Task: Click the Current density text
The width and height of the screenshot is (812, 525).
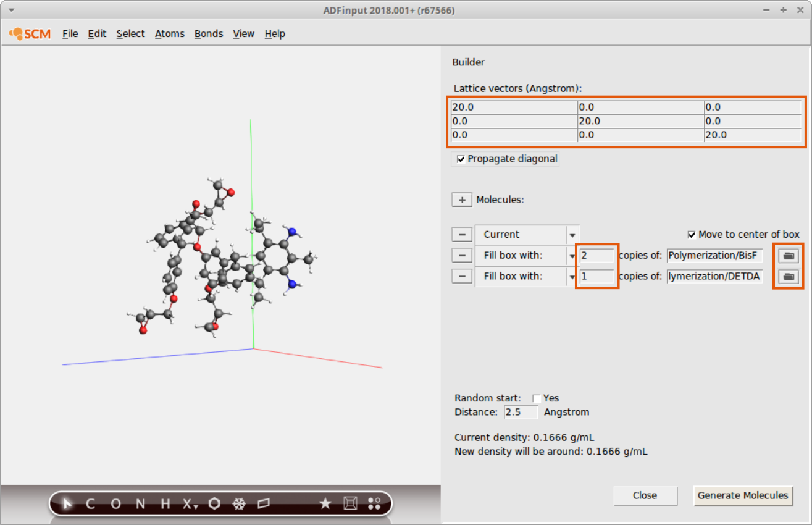Action: coord(524,438)
